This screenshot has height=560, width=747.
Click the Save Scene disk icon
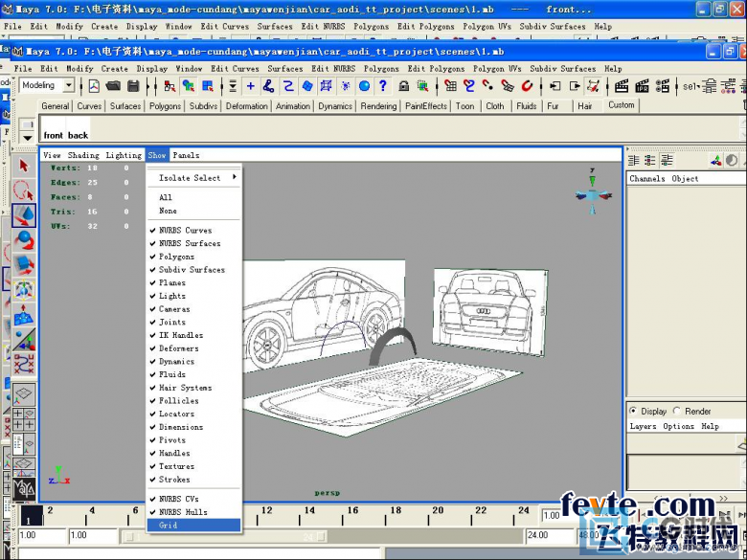coord(133,86)
